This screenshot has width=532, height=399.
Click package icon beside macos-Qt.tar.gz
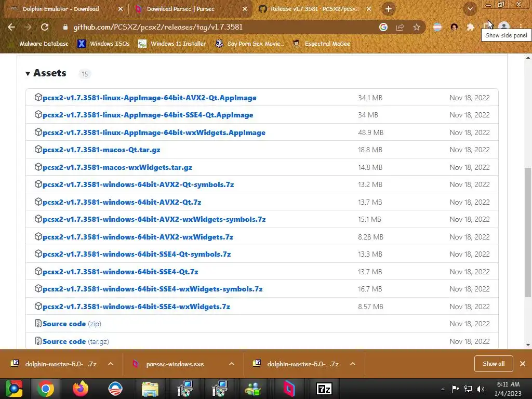coord(38,149)
